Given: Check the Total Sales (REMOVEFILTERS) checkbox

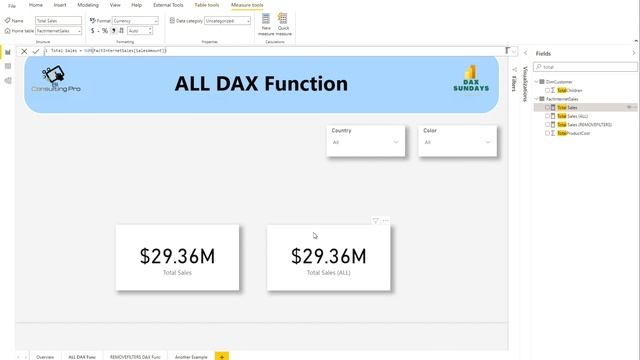Looking at the screenshot, I should 547,124.
